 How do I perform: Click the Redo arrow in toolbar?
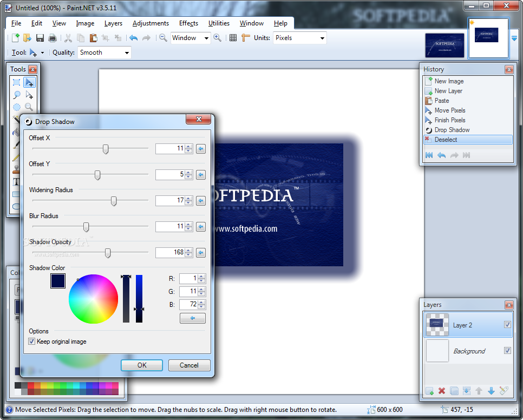click(x=146, y=38)
